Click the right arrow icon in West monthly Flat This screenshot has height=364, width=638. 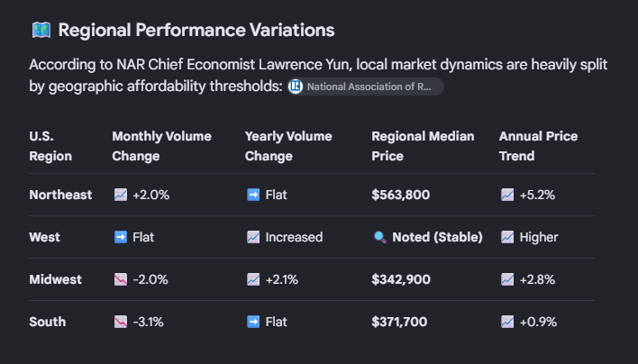click(x=121, y=237)
